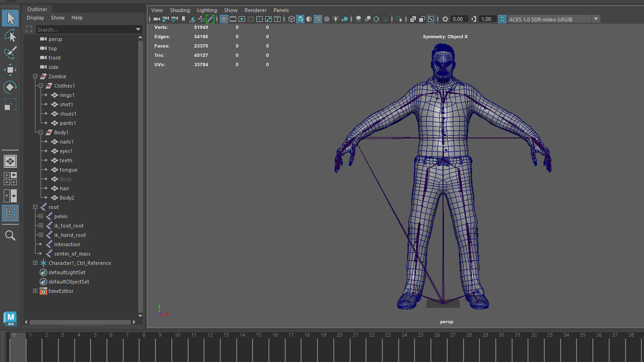Toggle safe title display

click(x=277, y=19)
